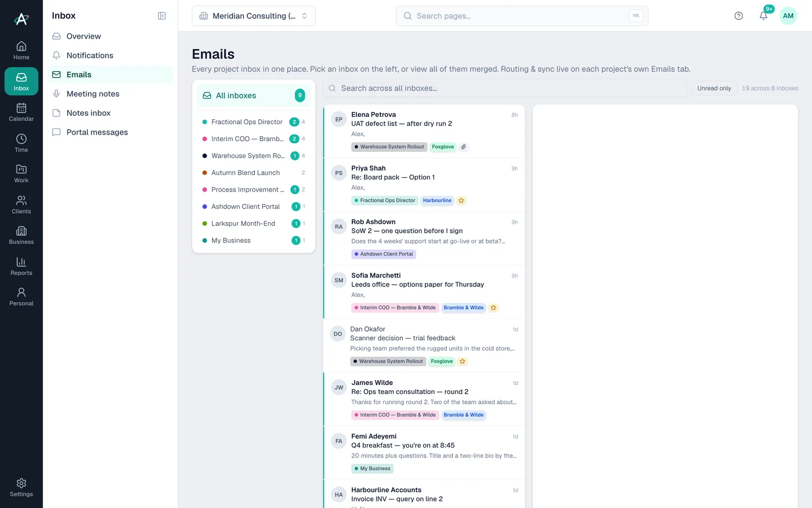This screenshot has width=812, height=508.
Task: Open the Business section
Action: point(21,235)
